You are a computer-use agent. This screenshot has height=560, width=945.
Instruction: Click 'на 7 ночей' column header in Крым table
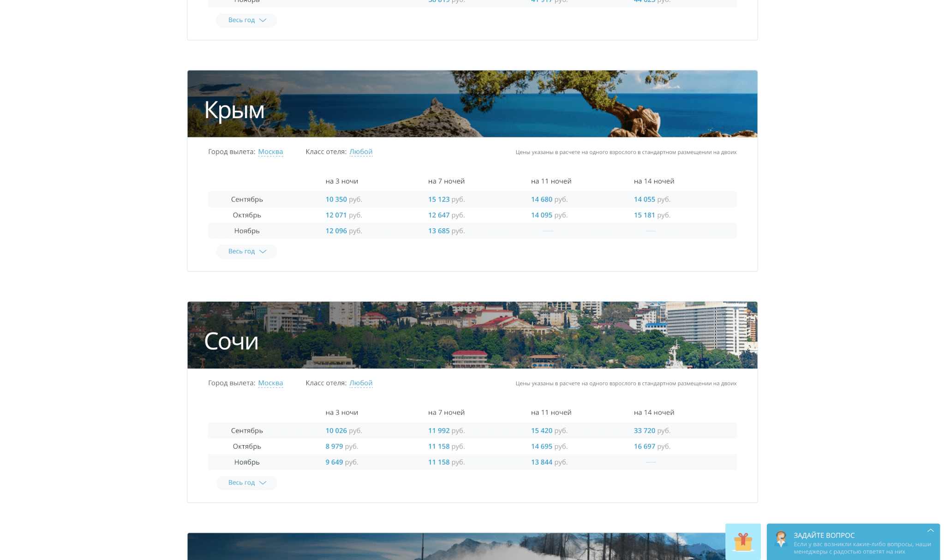446,181
